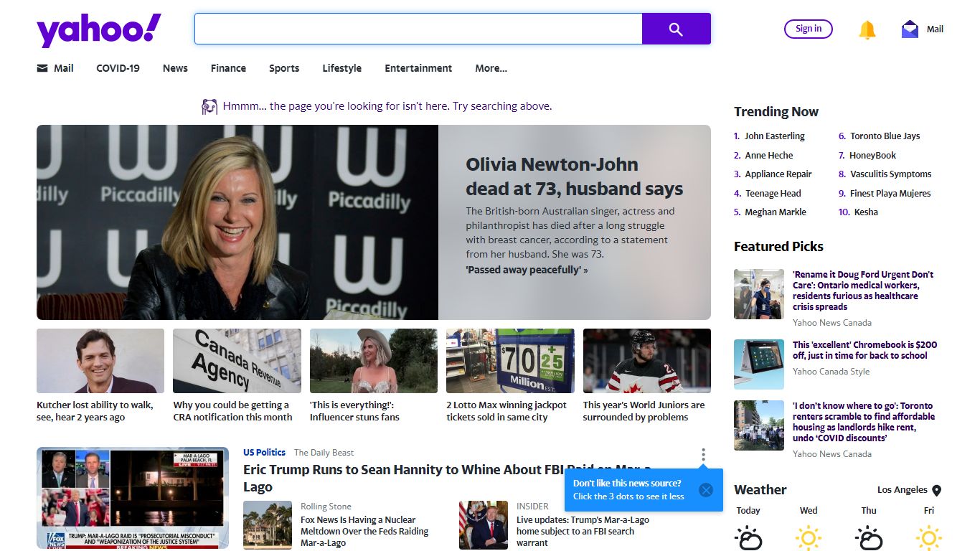
Task: Open the Doug Ford healthcare crisis article
Action: click(863, 291)
